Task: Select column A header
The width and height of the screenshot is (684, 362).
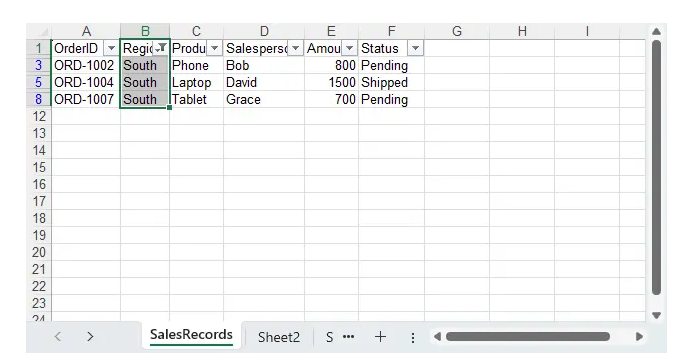Action: pyautogui.click(x=86, y=31)
